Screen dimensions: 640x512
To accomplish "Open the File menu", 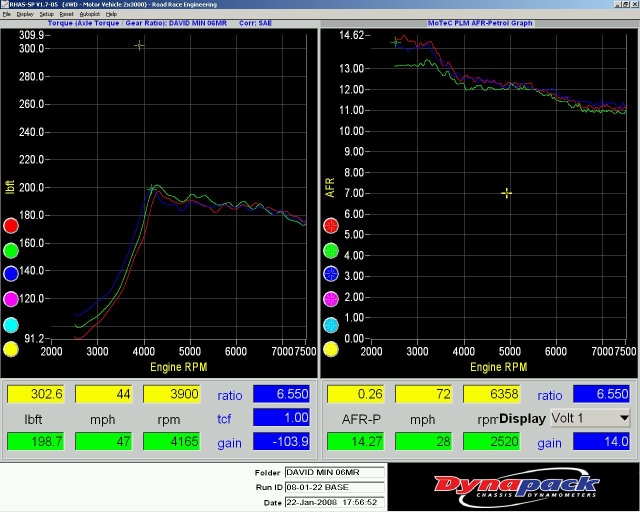I will [7, 15].
